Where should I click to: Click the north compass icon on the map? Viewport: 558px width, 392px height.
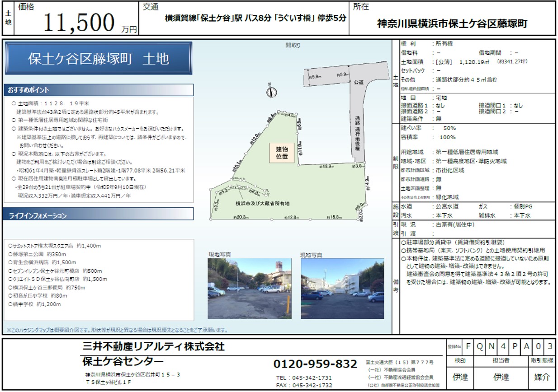pyautogui.click(x=271, y=91)
